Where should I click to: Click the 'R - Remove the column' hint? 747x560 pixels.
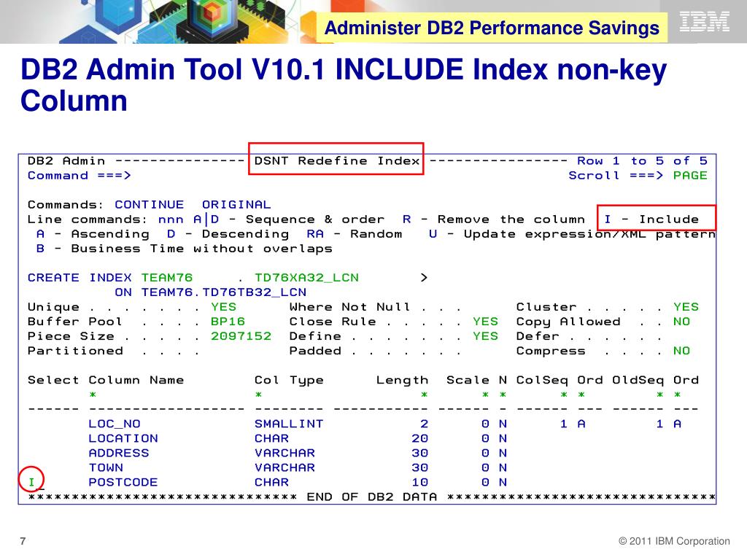(x=494, y=219)
